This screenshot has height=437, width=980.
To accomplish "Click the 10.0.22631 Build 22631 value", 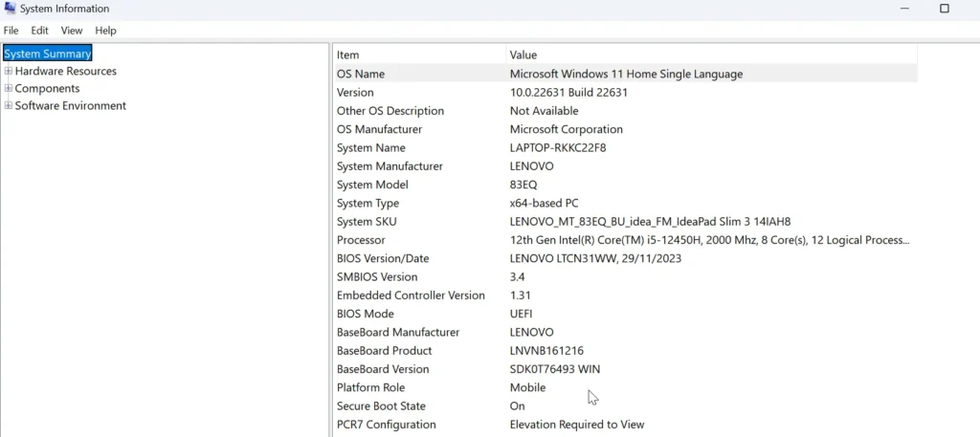I will point(568,93).
